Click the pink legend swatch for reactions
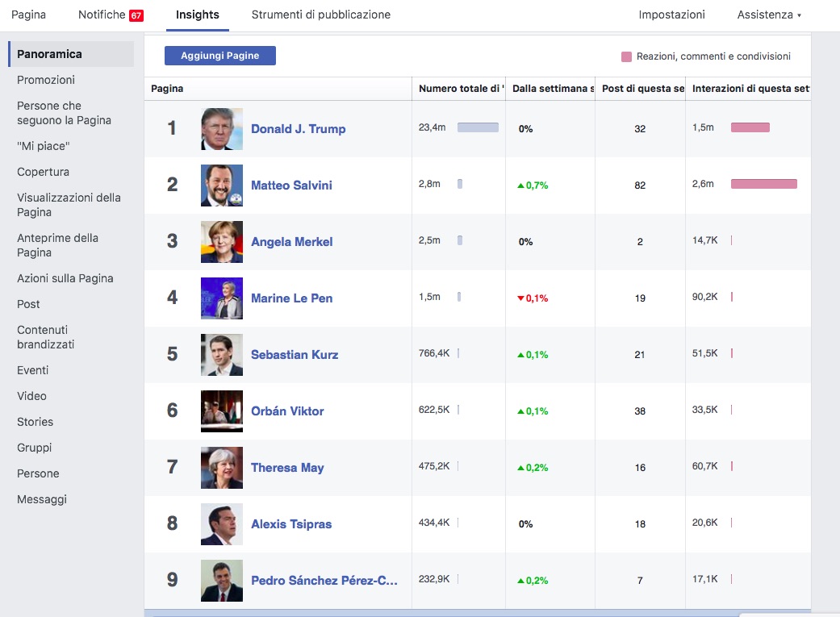Image resolution: width=840 pixels, height=617 pixels. [626, 56]
